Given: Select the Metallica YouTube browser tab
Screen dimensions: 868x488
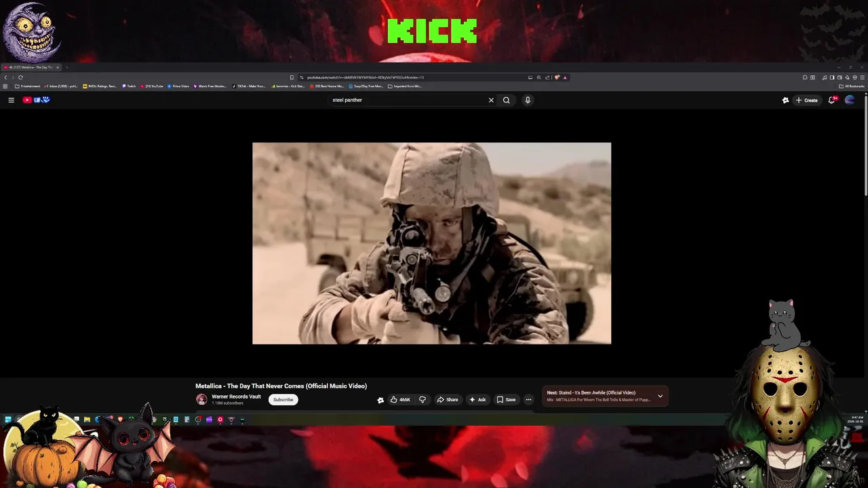Looking at the screenshot, I should [31, 67].
